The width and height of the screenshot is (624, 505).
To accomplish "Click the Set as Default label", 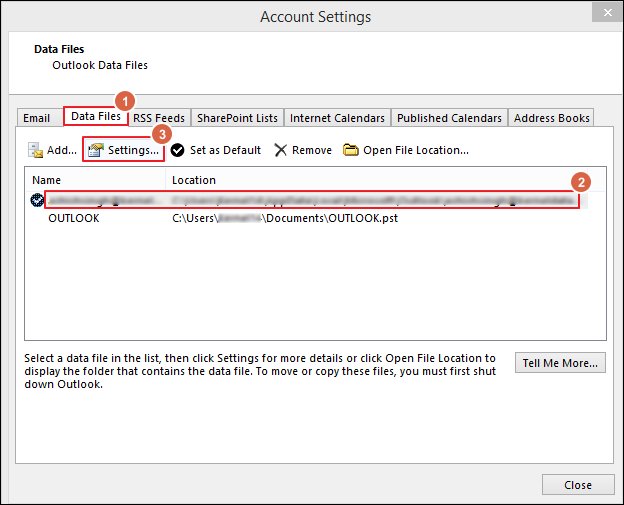I will (x=226, y=150).
